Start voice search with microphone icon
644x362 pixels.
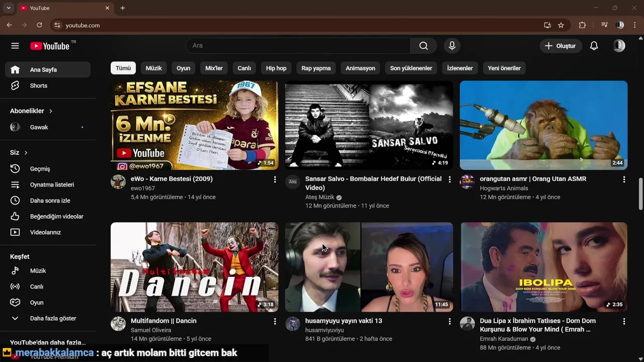click(x=452, y=46)
